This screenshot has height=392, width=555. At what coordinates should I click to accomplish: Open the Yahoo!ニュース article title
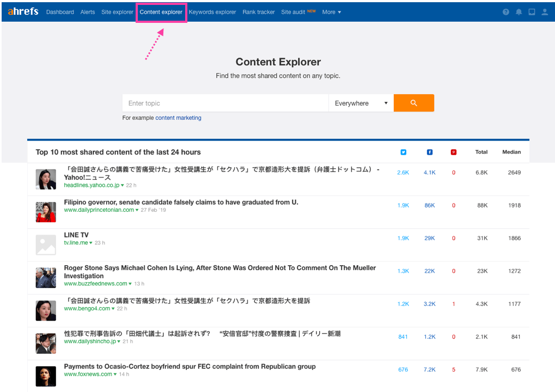[x=222, y=173]
